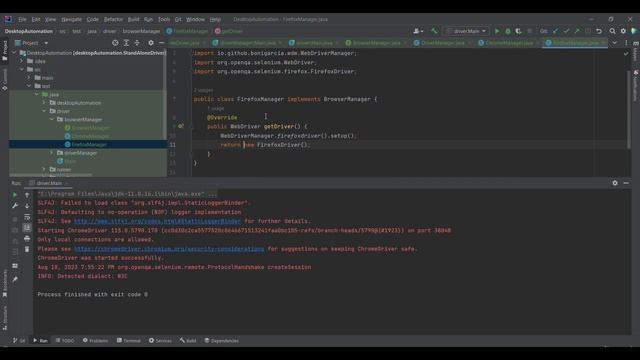Open TODO tool window button
Image resolution: width=640 pixels, height=360 pixels.
click(65, 340)
